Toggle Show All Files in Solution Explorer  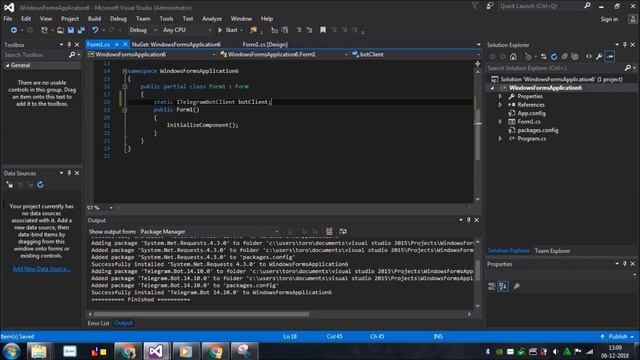point(575,57)
